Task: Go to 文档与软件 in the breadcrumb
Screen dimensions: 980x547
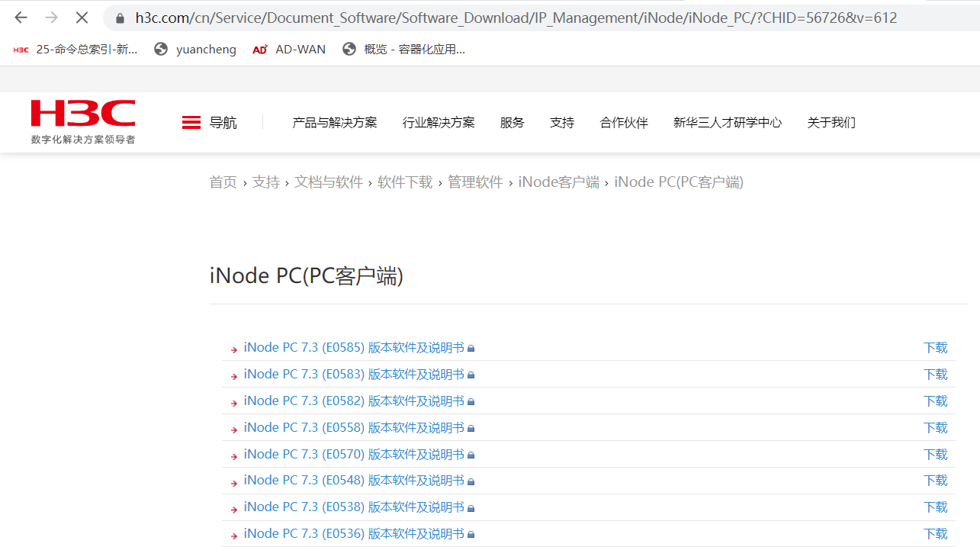Action: tap(329, 182)
